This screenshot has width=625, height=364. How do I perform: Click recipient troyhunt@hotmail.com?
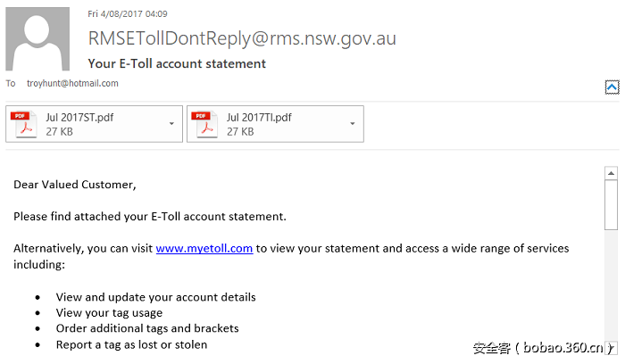tap(72, 83)
